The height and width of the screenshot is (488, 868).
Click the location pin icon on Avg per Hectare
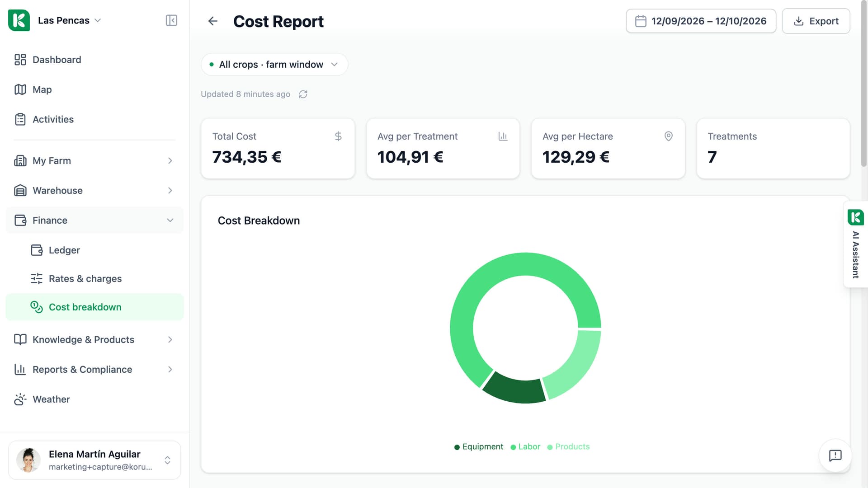pos(668,136)
